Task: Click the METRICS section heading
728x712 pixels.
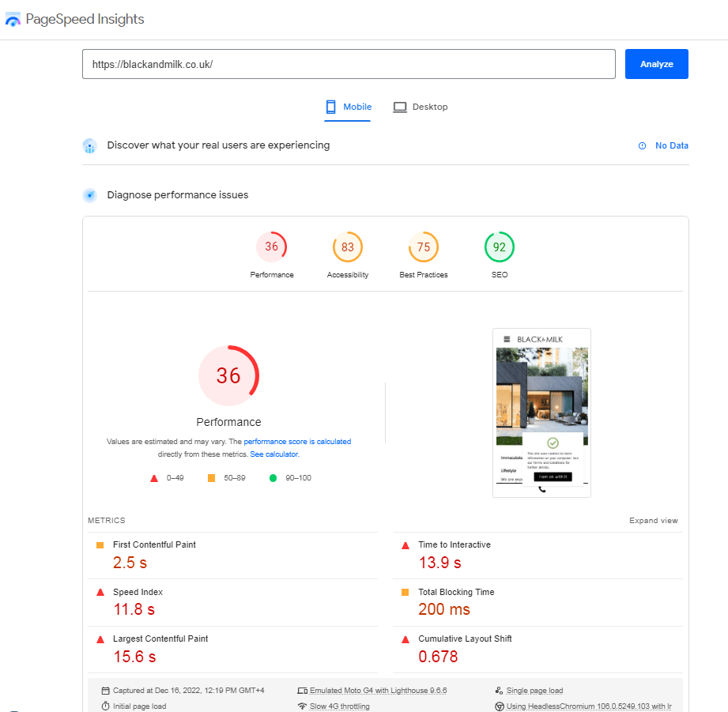Action: (107, 521)
